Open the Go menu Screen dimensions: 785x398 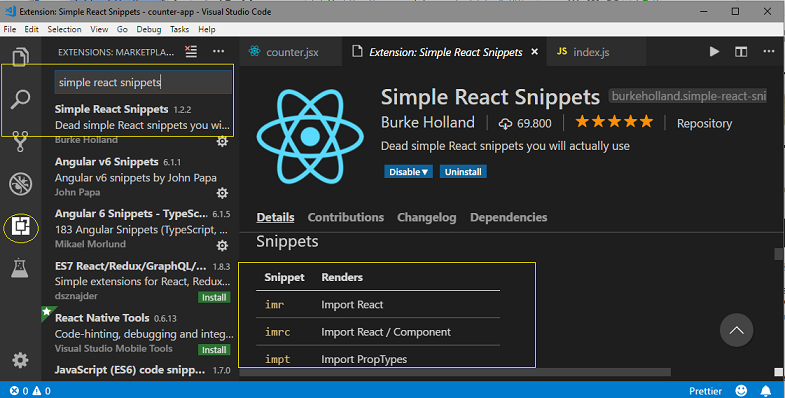(122, 30)
